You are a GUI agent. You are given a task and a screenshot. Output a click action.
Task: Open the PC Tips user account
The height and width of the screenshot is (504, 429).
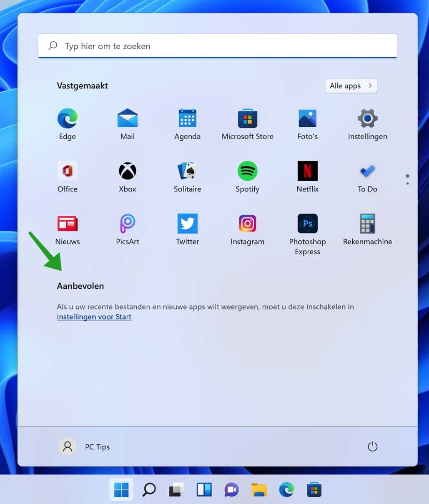(x=84, y=447)
